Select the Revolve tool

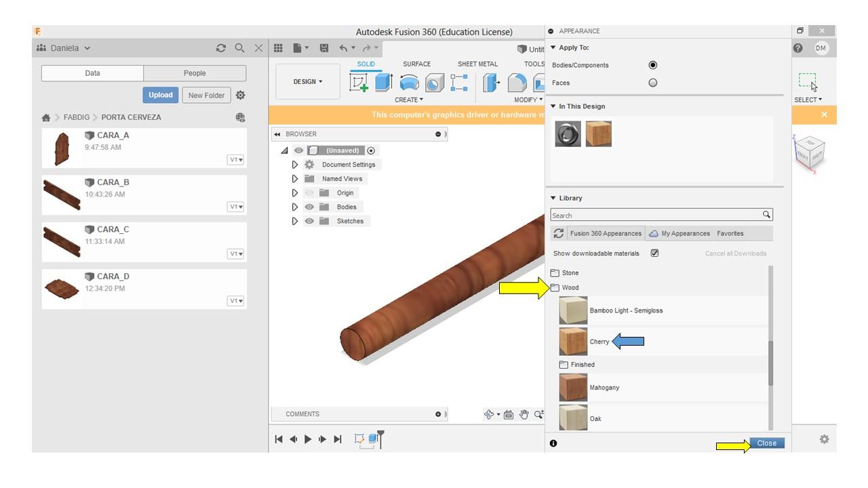tap(409, 83)
